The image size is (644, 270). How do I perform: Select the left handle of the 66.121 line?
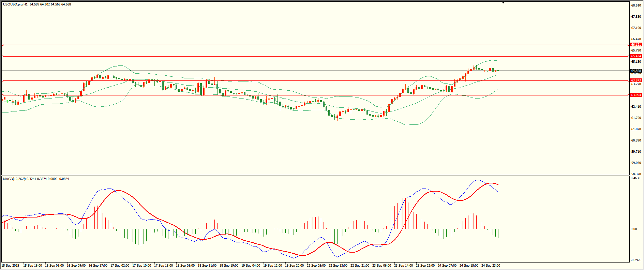point(3,45)
